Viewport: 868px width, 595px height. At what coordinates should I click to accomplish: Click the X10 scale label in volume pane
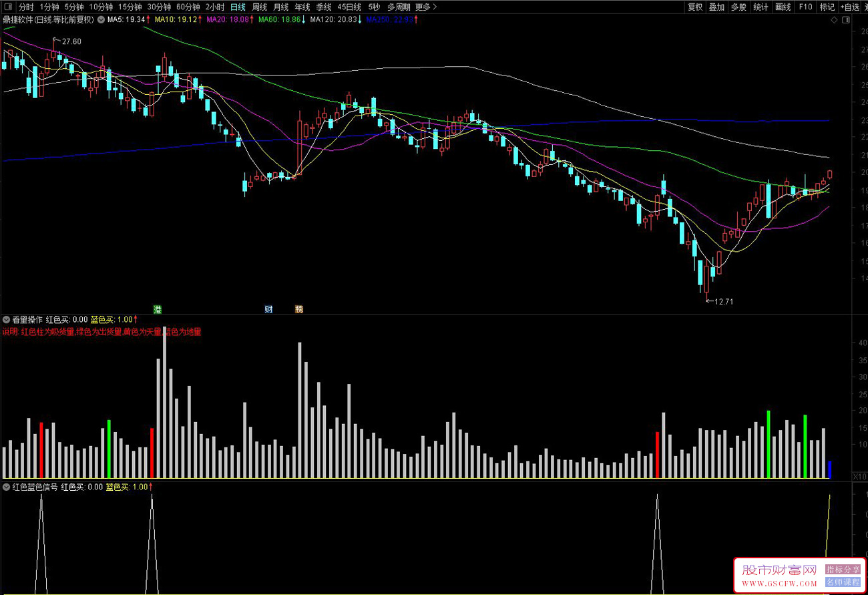point(860,476)
